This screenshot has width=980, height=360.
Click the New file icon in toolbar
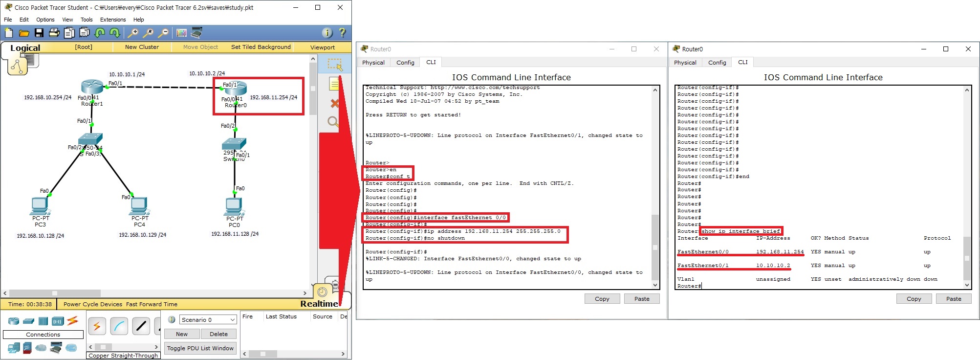pos(9,33)
